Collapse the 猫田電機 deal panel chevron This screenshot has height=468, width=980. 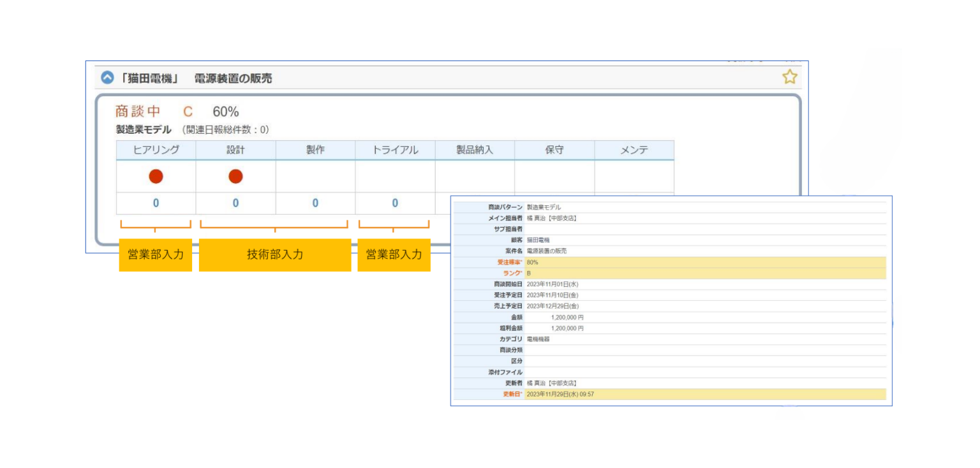107,78
